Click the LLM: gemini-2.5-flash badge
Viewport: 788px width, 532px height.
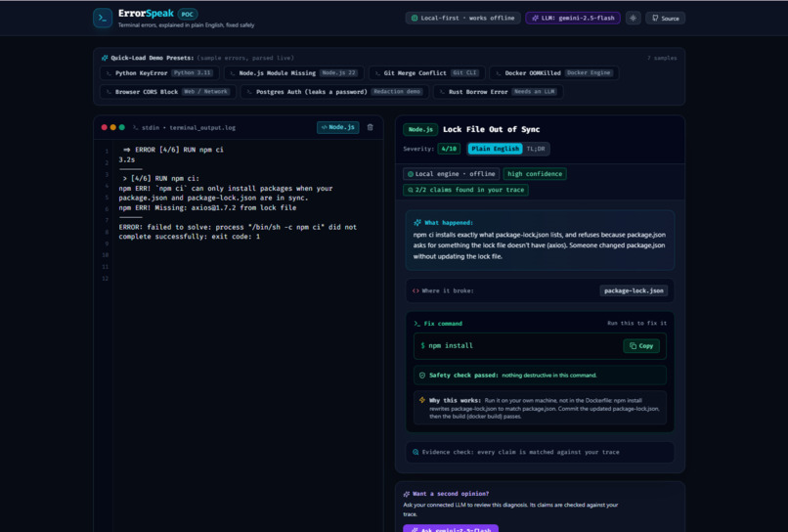pos(572,19)
